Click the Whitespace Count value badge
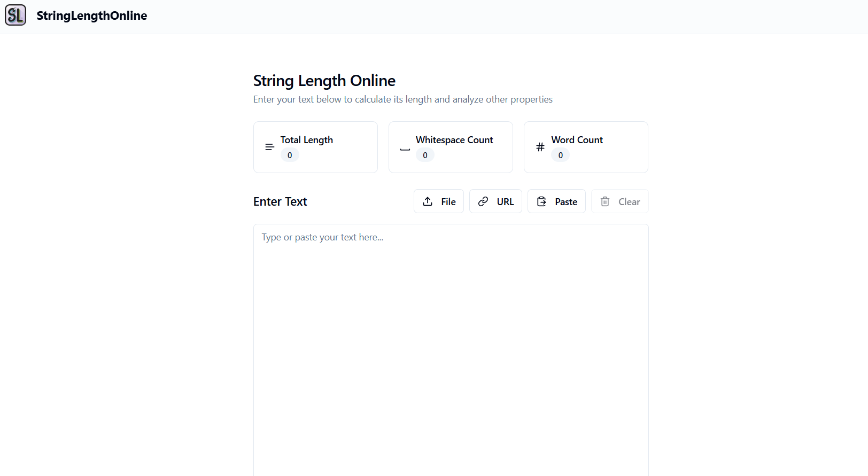This screenshot has height=476, width=868. tap(425, 155)
